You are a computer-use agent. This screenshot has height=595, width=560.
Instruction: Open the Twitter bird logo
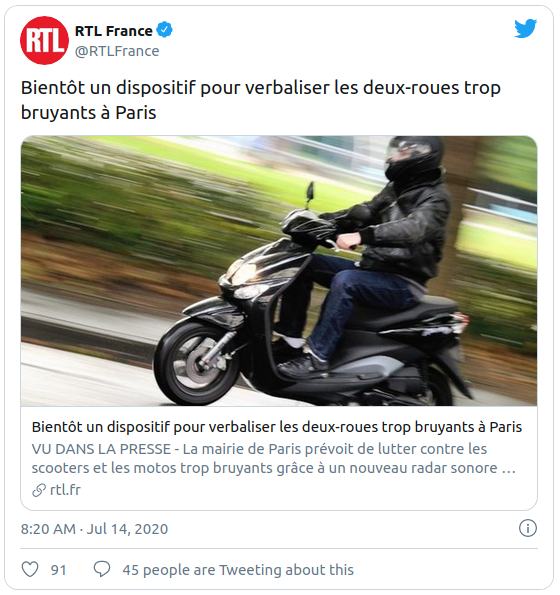point(525,28)
